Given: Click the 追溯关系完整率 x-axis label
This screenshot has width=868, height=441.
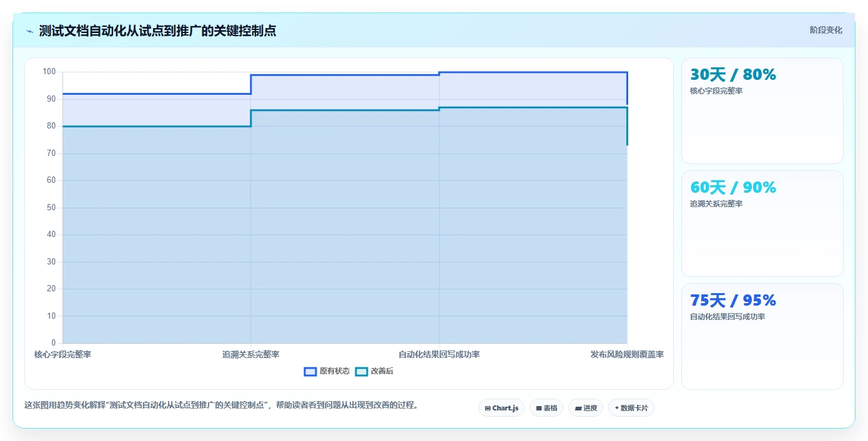Looking at the screenshot, I should (x=251, y=354).
